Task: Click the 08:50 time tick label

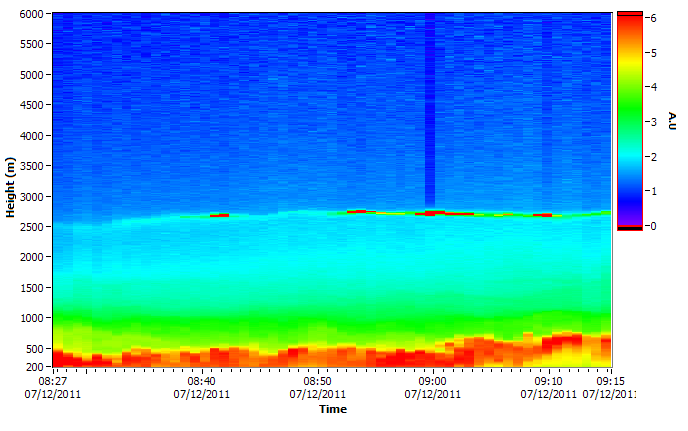Action: pyautogui.click(x=317, y=382)
